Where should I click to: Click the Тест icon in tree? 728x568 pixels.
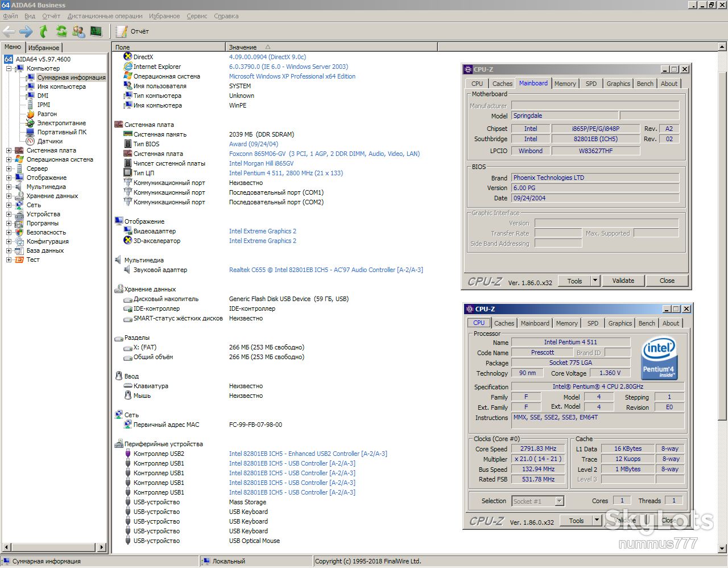click(x=19, y=260)
